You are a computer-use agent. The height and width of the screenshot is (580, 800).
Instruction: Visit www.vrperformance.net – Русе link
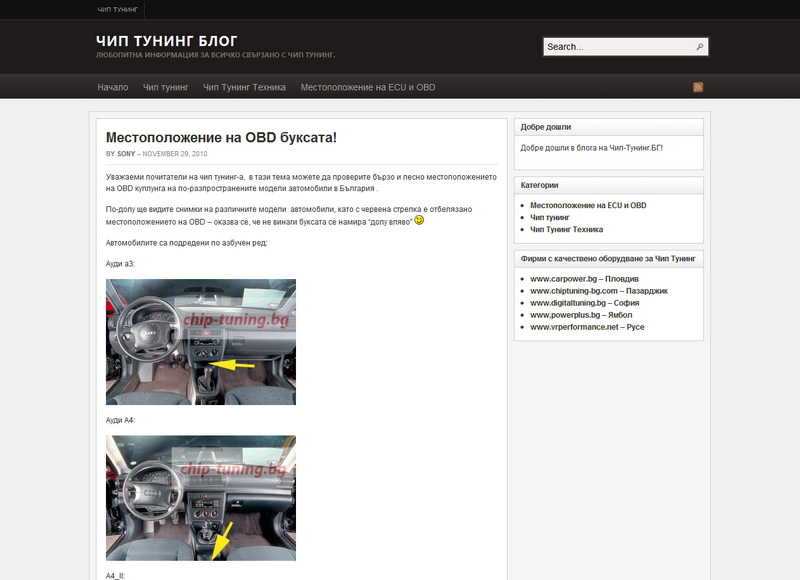(x=587, y=327)
